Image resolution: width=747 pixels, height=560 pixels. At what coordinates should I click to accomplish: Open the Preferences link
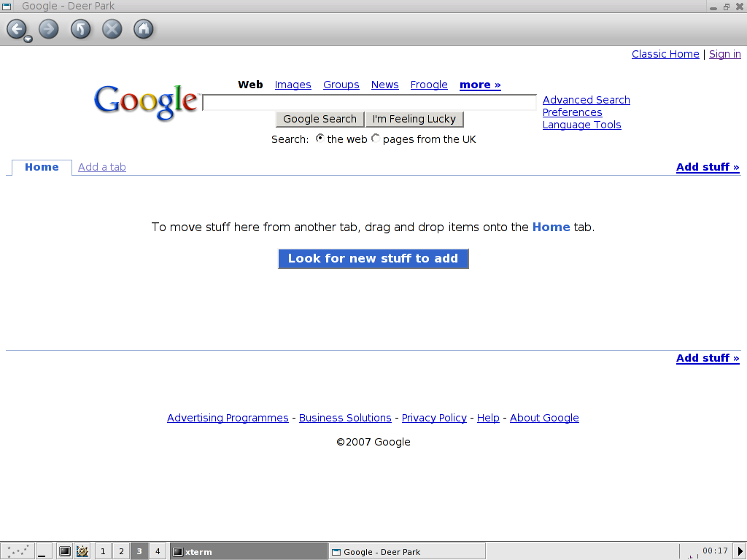(572, 112)
